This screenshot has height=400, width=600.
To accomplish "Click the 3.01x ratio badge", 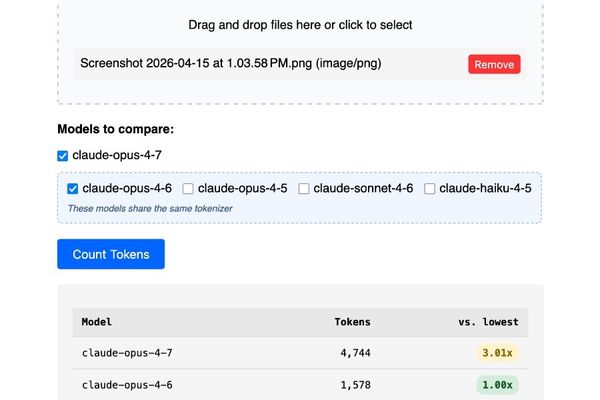I will pyautogui.click(x=497, y=353).
